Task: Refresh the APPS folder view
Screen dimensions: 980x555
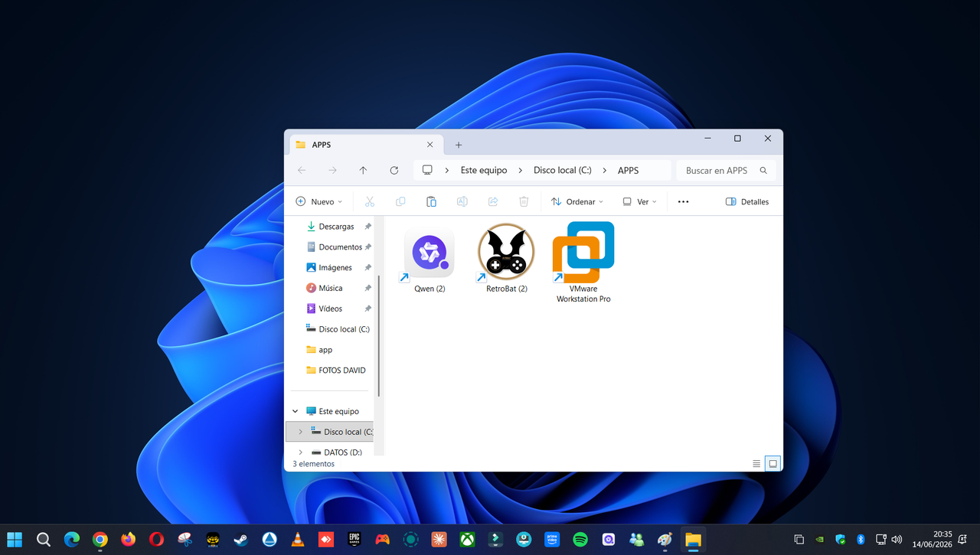Action: (394, 170)
